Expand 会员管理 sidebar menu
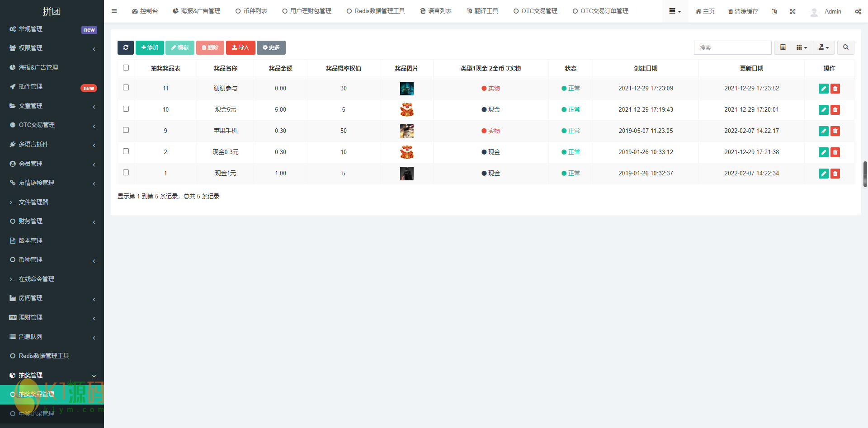This screenshot has width=868, height=428. (x=52, y=164)
